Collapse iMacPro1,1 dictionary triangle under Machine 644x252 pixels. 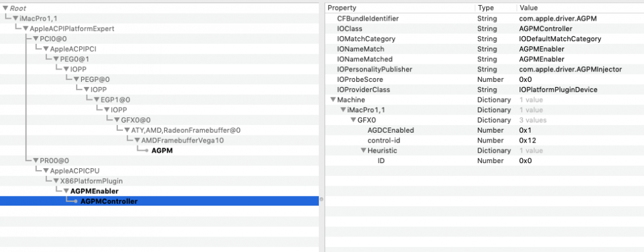click(343, 110)
